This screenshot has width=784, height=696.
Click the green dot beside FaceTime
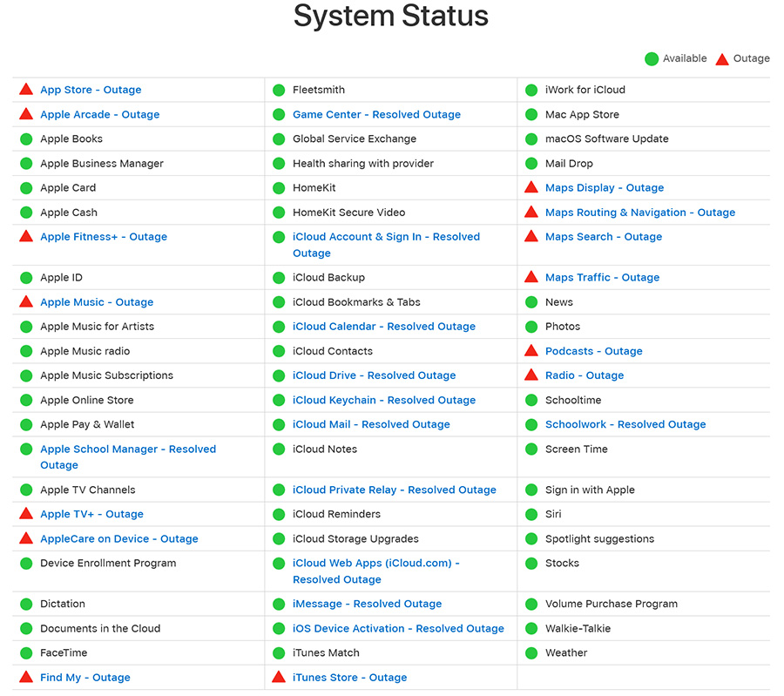[26, 652]
